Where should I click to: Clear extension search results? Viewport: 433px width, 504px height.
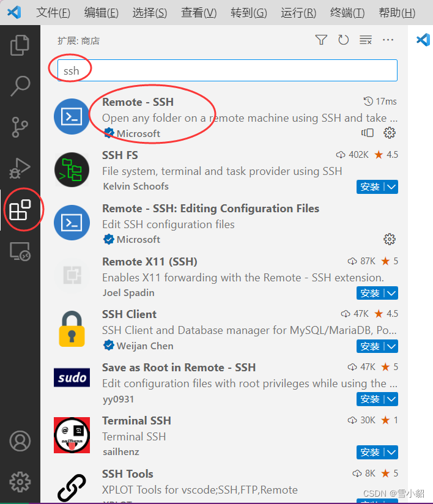tap(366, 40)
